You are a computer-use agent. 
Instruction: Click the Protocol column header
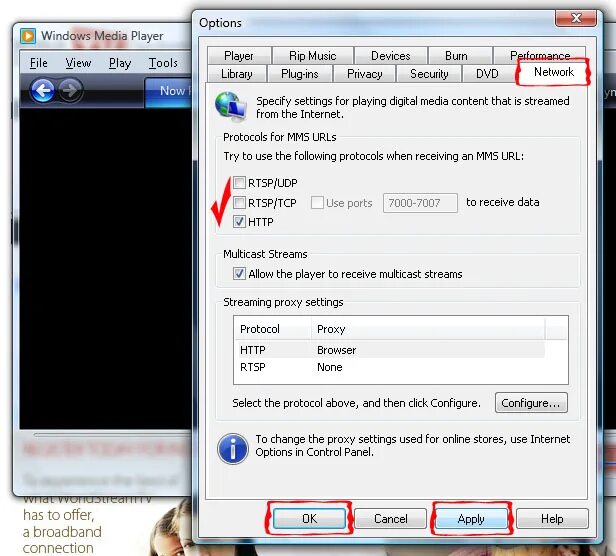272,329
